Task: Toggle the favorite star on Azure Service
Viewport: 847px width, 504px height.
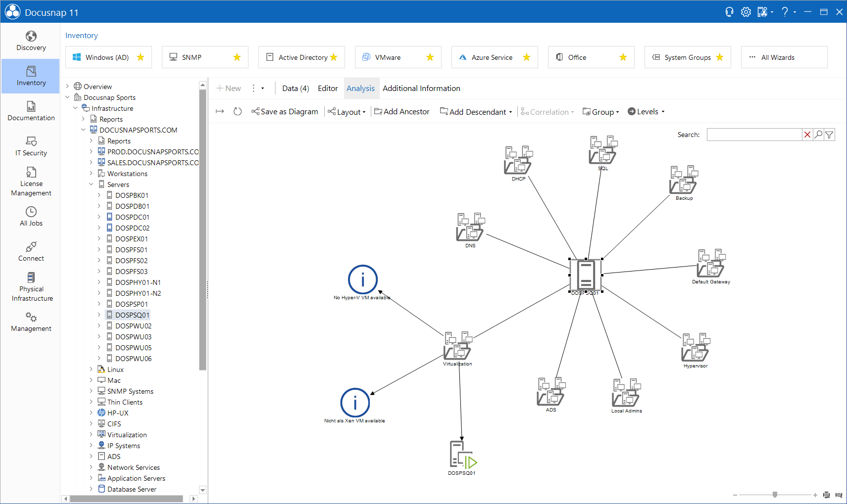Action: 527,57
